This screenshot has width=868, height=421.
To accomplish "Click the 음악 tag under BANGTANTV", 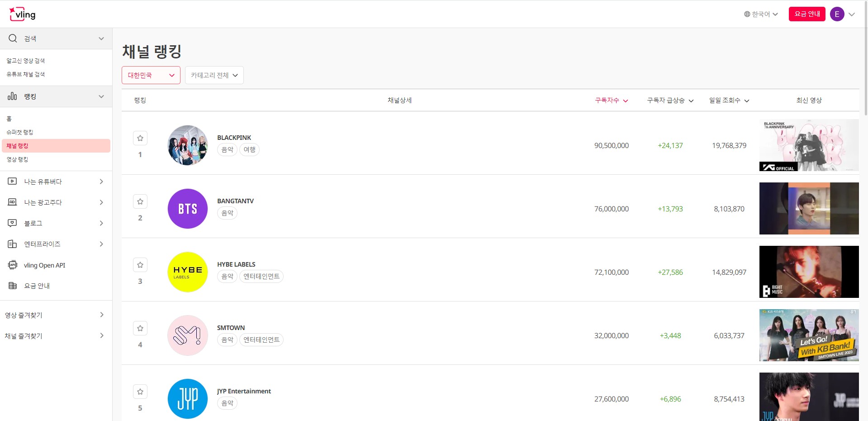I will point(227,213).
